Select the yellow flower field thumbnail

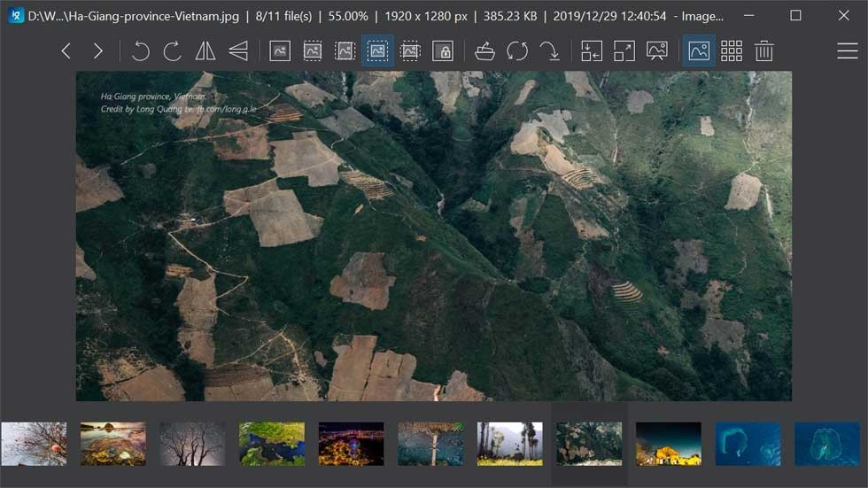(509, 444)
